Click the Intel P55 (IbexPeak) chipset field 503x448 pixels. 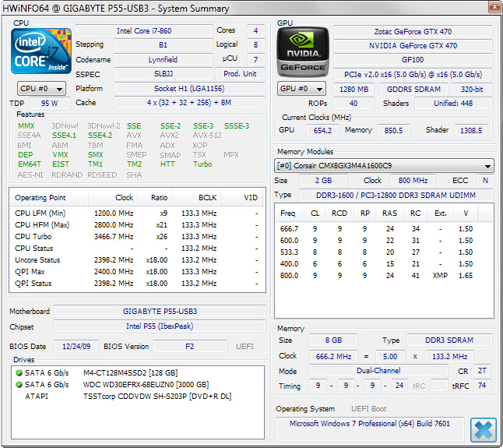[160, 326]
